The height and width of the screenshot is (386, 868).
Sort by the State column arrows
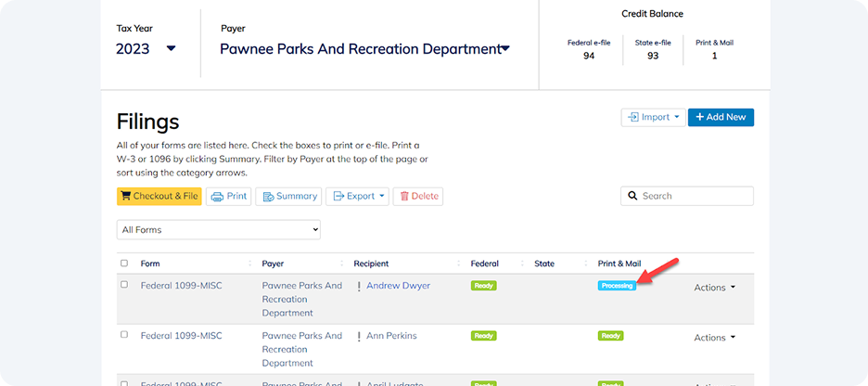[x=586, y=264]
